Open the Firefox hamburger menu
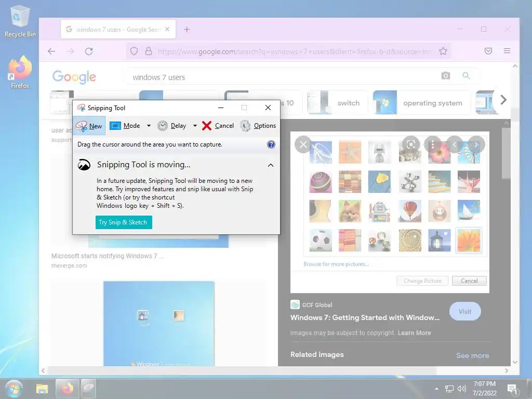 507,51
